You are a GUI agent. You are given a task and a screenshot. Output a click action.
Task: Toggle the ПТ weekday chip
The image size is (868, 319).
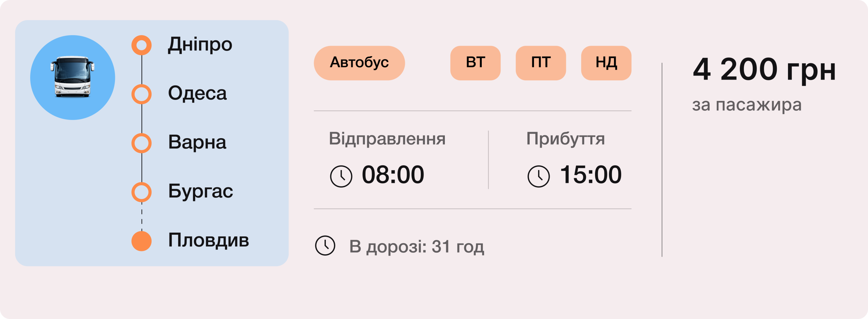(x=541, y=63)
